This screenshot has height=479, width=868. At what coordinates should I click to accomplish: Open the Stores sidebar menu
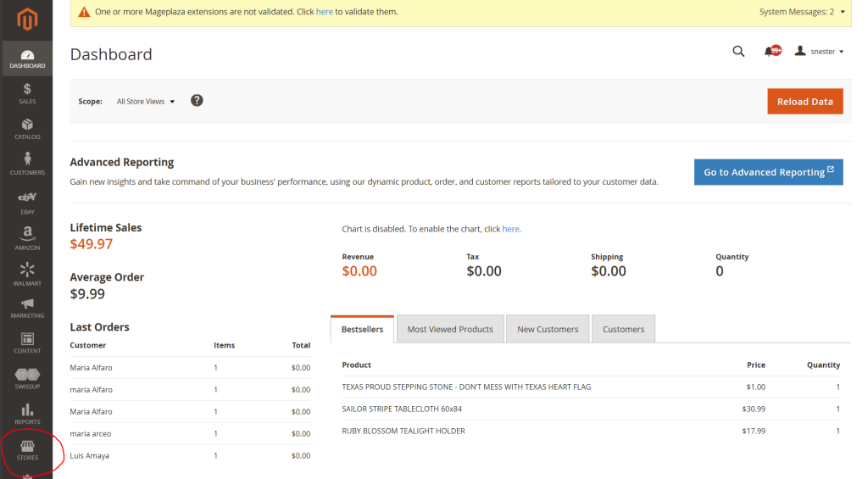pos(27,450)
